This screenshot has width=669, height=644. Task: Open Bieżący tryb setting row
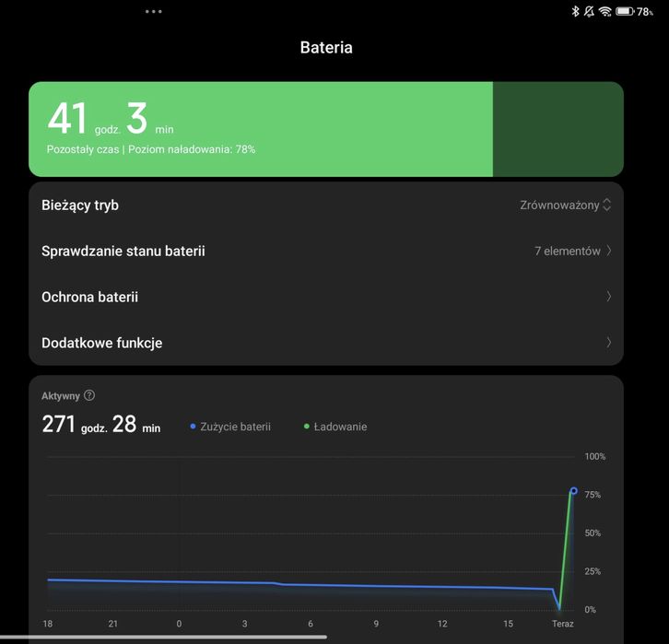click(x=326, y=205)
